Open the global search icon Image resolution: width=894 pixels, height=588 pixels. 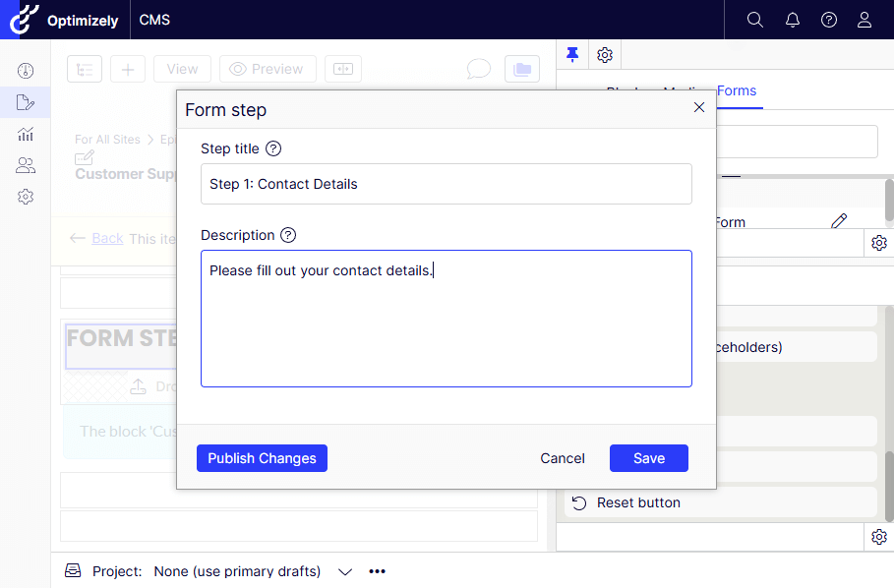755,20
